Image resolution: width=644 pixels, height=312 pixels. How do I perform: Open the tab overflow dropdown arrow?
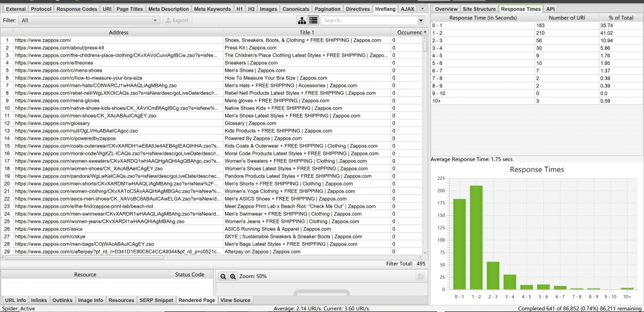(x=423, y=9)
